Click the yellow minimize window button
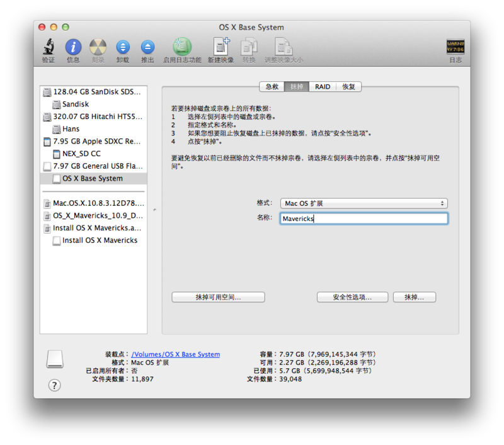This screenshot has width=504, height=445. coord(54,27)
